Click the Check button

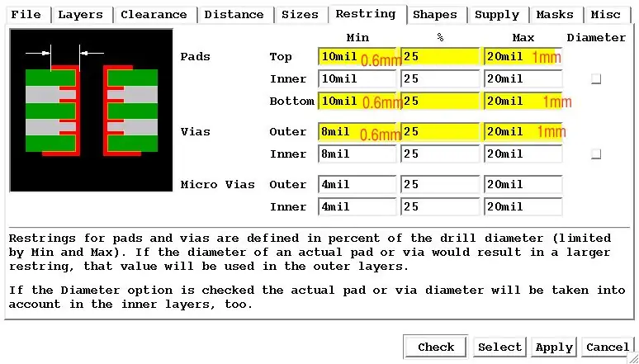[435, 347]
